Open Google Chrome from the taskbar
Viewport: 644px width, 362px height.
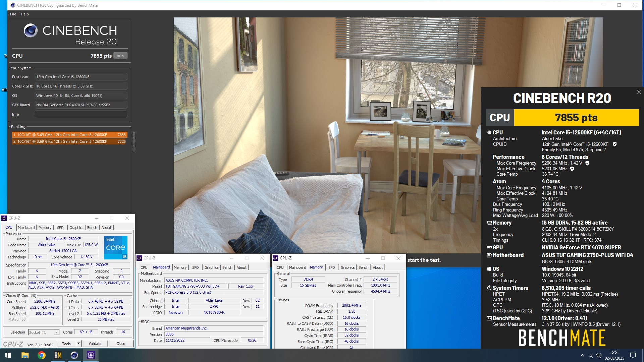(x=42, y=355)
